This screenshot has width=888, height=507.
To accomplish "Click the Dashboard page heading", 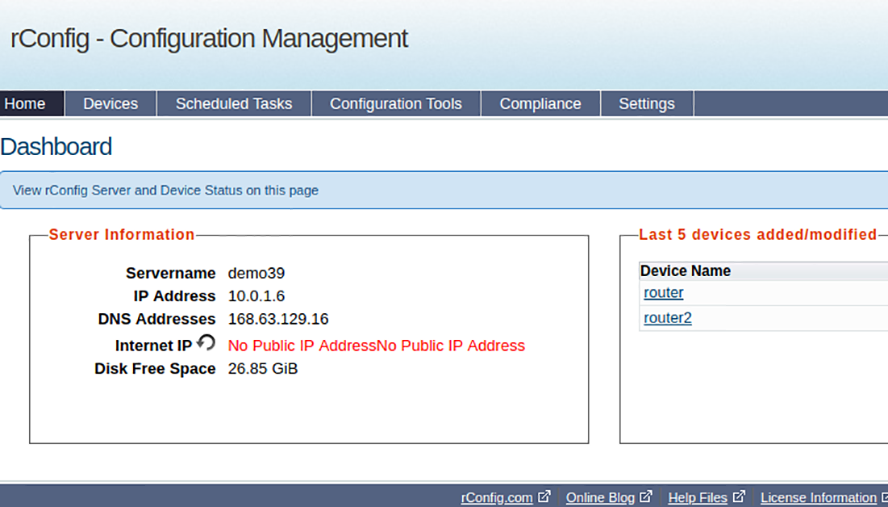I will tap(56, 147).
